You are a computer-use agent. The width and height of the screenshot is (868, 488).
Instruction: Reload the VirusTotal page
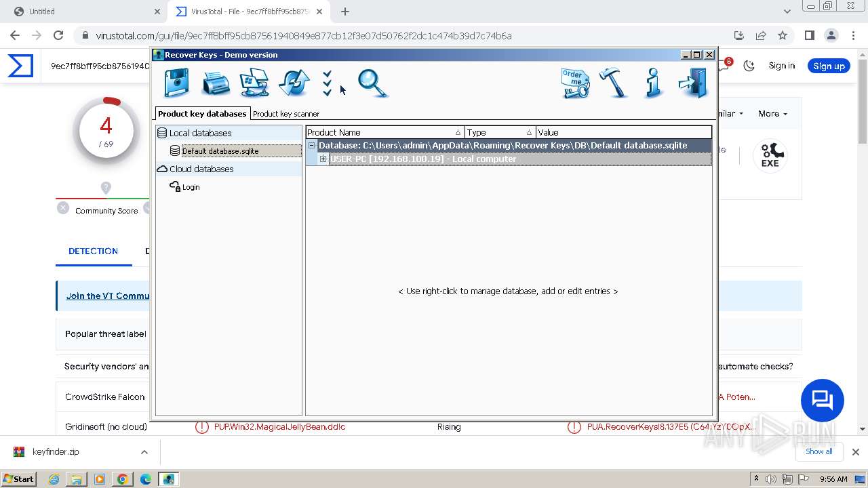point(58,35)
